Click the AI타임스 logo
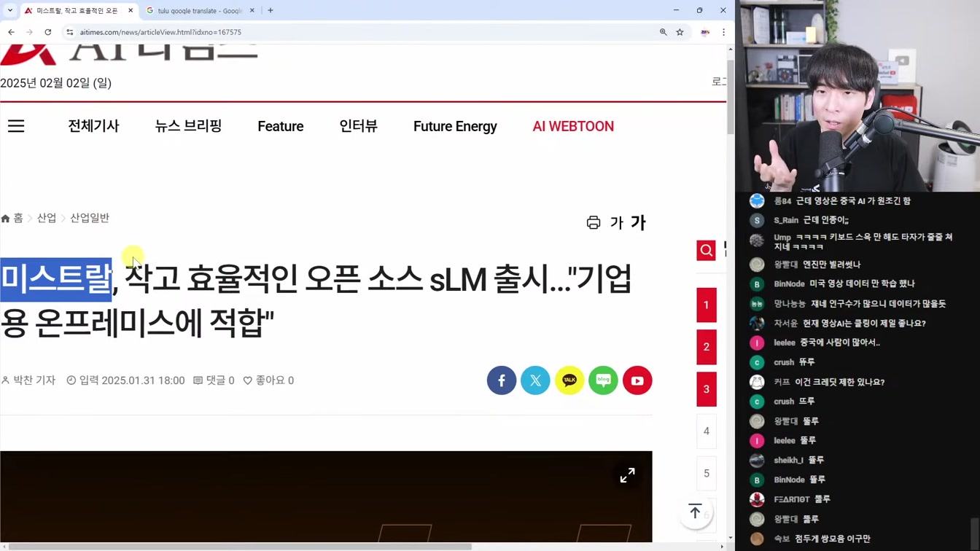Viewport: 980px width, 551px height. click(x=129, y=53)
